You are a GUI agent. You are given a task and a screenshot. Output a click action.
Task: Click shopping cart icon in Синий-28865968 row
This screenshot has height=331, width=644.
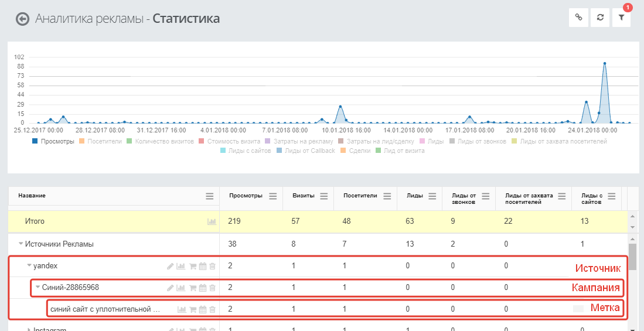click(192, 288)
